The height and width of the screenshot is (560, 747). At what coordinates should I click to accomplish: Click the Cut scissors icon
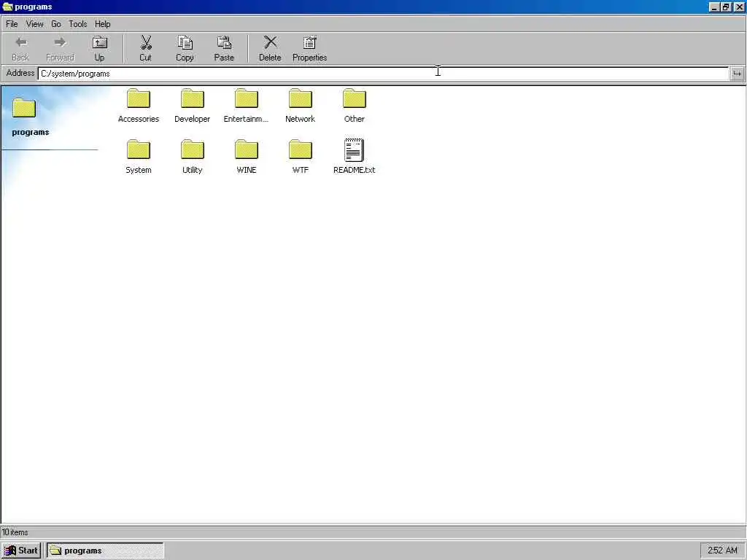[x=146, y=43]
